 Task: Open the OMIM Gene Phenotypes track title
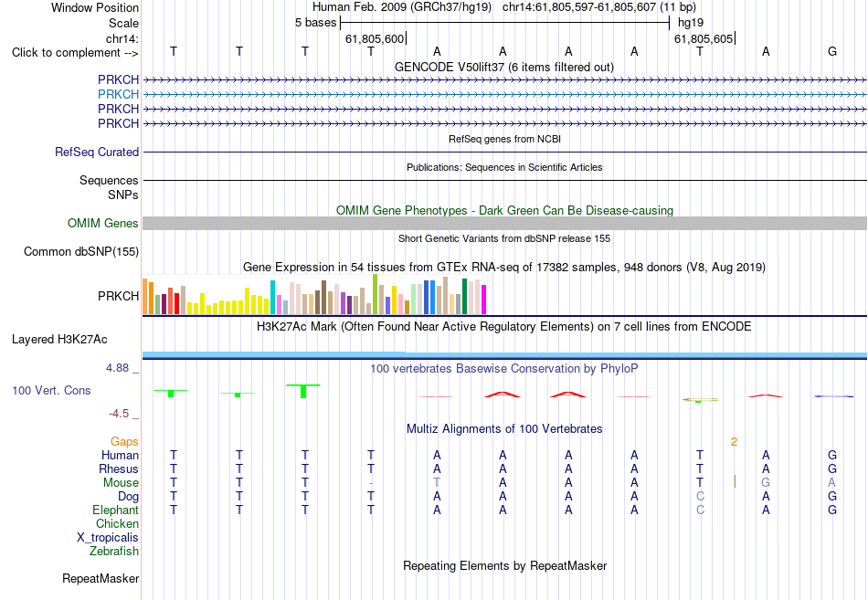point(504,210)
